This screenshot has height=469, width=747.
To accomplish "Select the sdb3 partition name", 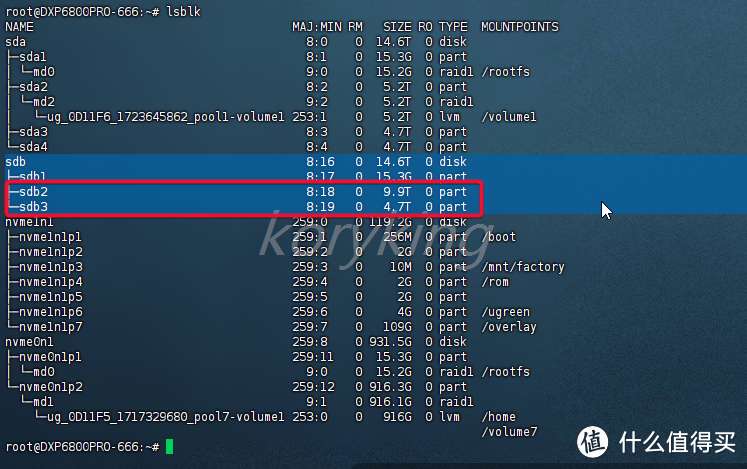I will (x=33, y=207).
